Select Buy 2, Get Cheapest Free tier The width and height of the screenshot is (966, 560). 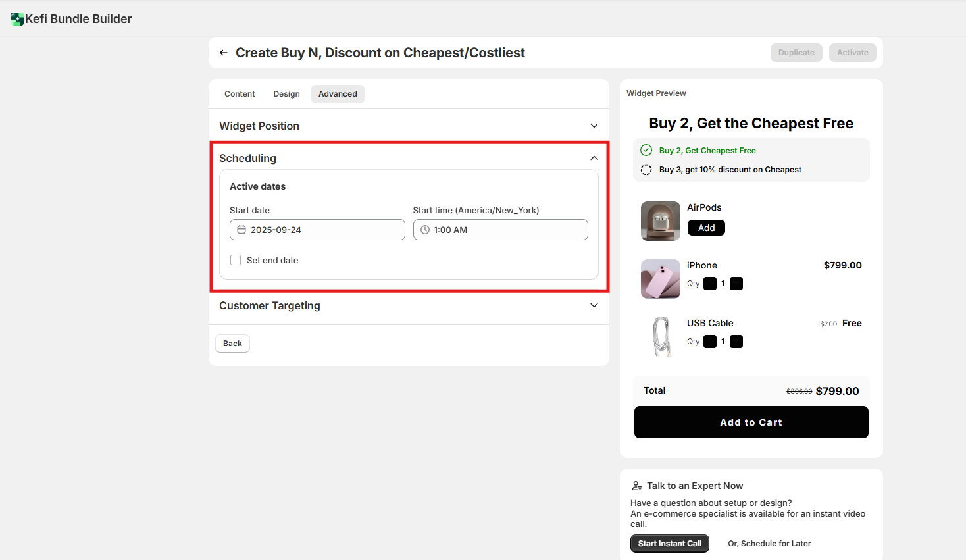click(646, 150)
